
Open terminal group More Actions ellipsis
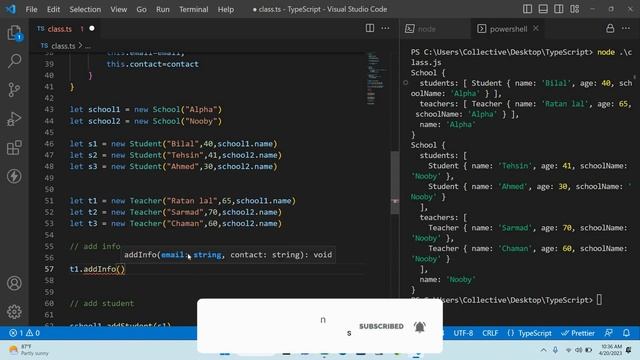pos(626,28)
